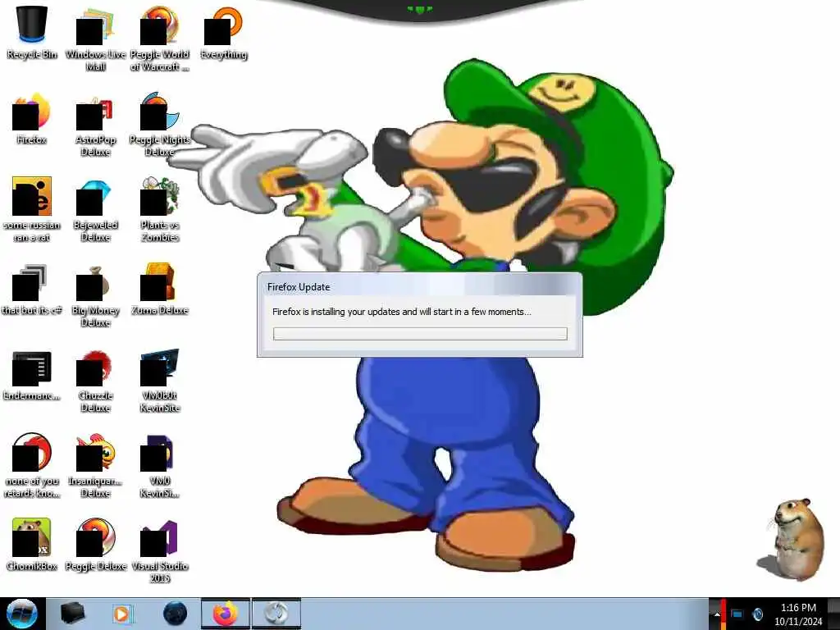Click the Firefox Update progress bar

click(x=420, y=334)
